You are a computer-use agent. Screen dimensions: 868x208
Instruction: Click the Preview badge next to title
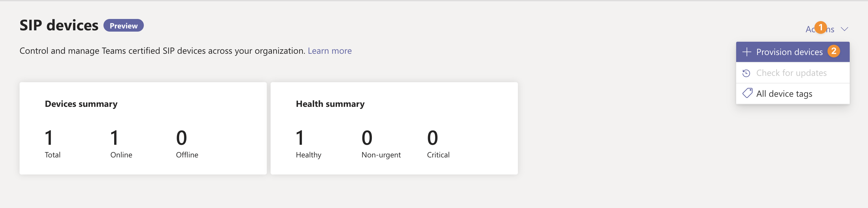pyautogui.click(x=123, y=26)
